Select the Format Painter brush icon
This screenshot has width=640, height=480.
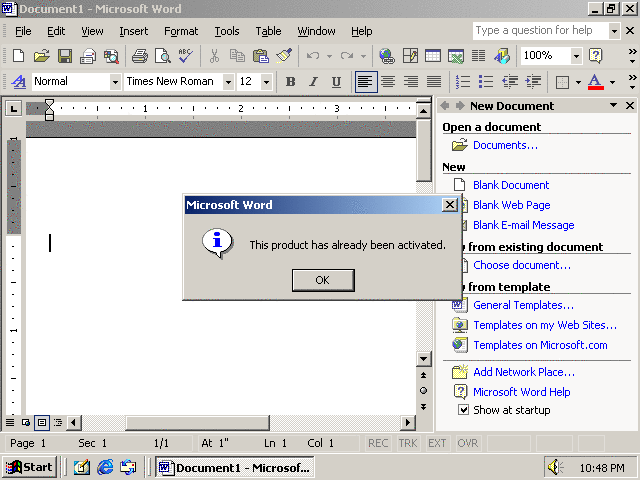tap(284, 56)
